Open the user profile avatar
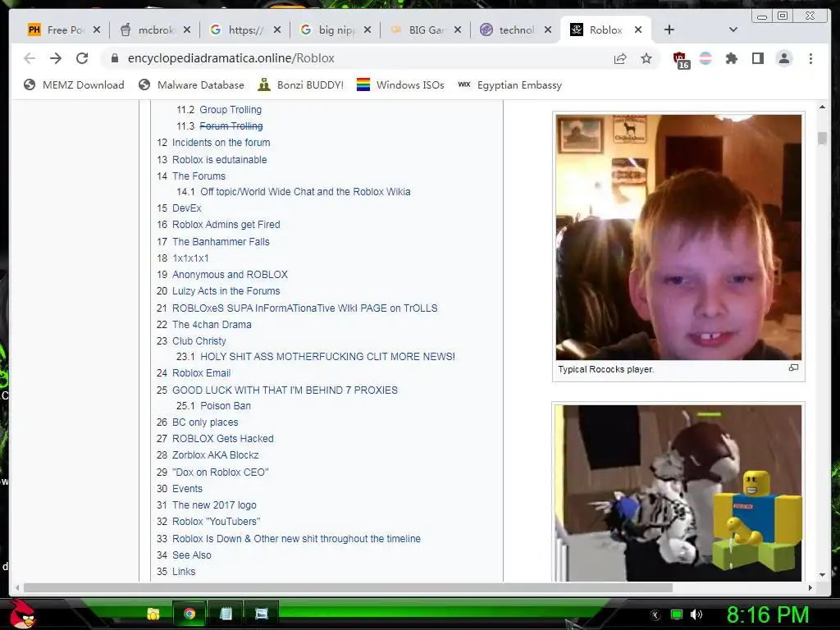The width and height of the screenshot is (840, 630). pyautogui.click(x=784, y=58)
